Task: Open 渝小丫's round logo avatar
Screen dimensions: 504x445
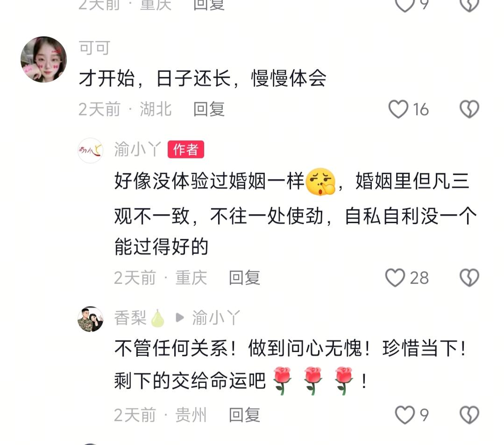Action: pos(90,150)
